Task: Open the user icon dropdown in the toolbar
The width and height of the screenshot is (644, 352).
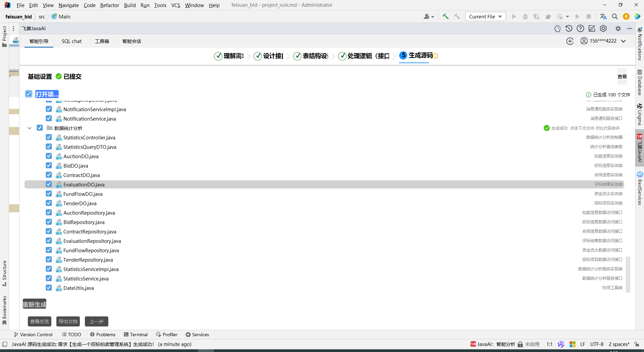Action: click(429, 16)
